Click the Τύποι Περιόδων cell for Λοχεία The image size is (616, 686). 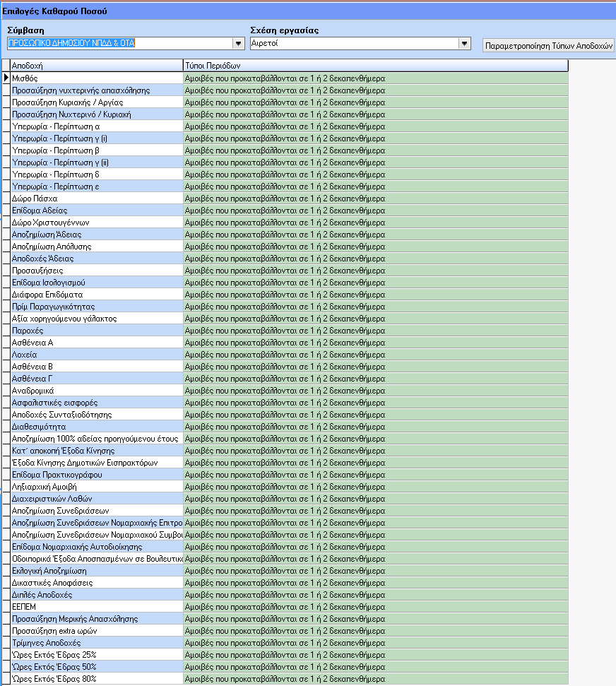(376, 355)
